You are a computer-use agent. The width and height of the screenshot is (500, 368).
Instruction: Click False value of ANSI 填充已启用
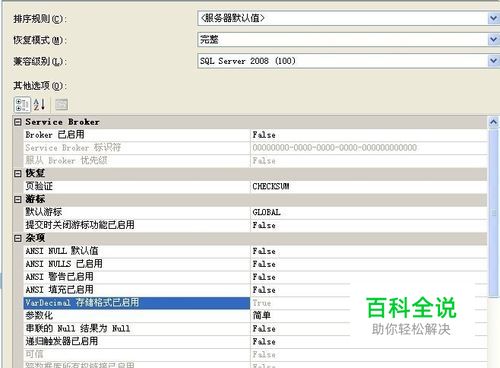(264, 290)
